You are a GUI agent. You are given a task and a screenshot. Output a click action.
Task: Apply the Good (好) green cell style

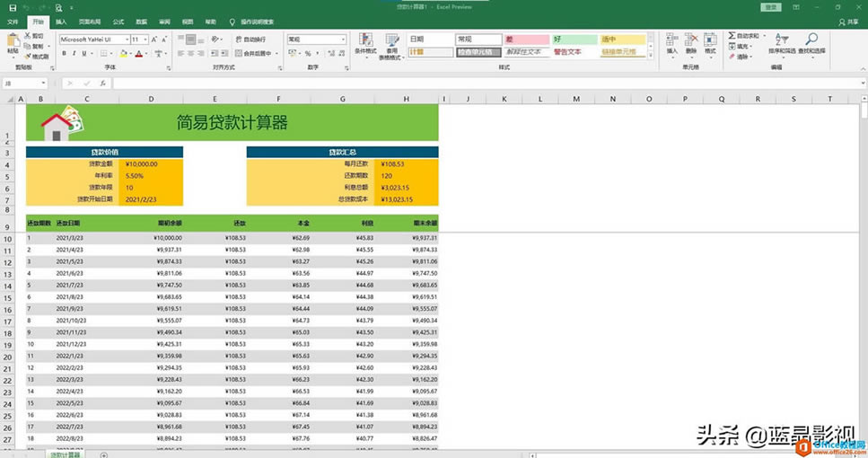click(573, 40)
